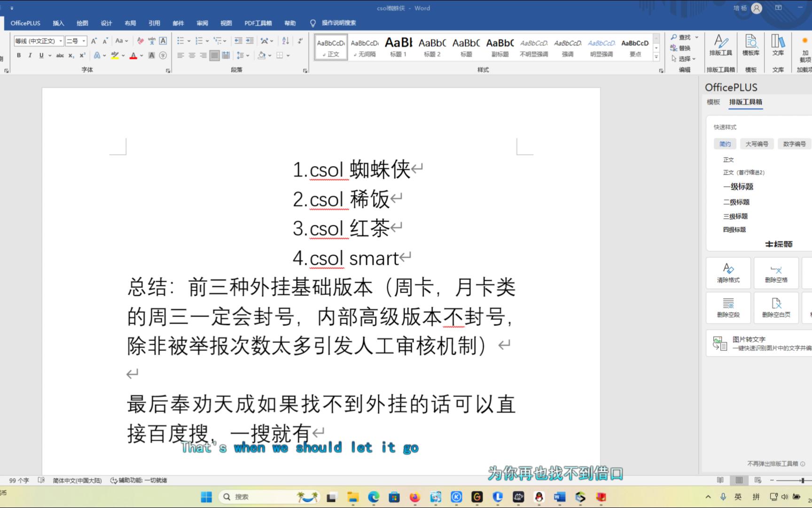The width and height of the screenshot is (812, 508).
Task: Open the 模板库 template library
Action: [x=751, y=45]
